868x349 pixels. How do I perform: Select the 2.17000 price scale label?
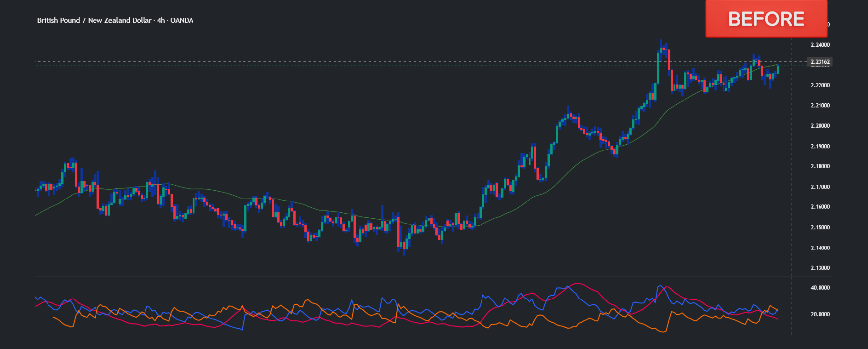[x=820, y=187]
